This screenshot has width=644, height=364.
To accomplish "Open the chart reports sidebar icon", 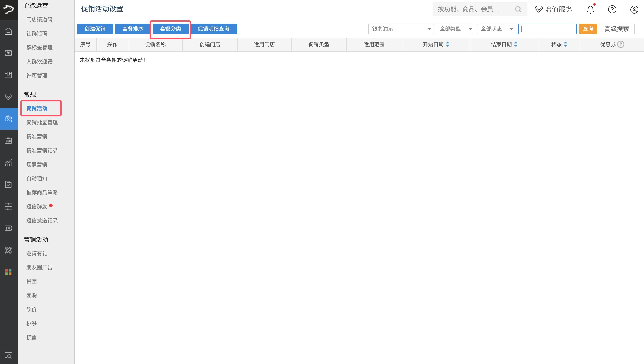I will pyautogui.click(x=8, y=163).
